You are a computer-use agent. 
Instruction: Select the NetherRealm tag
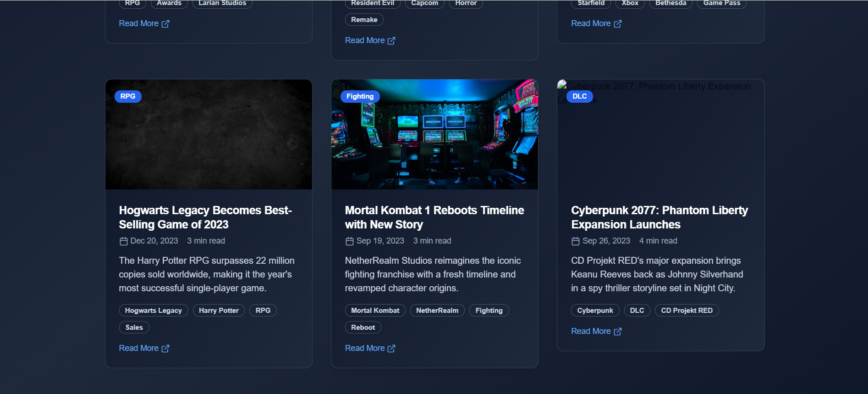click(437, 311)
